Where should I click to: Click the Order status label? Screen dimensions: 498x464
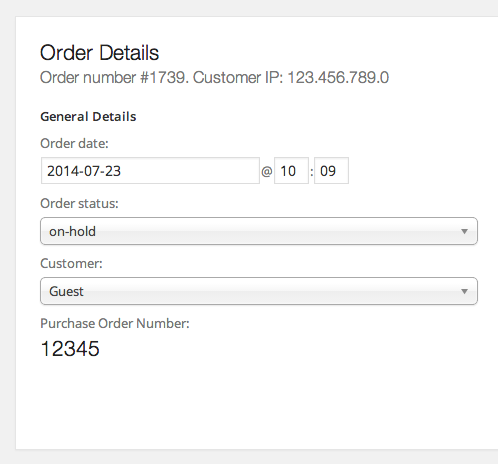pos(79,203)
